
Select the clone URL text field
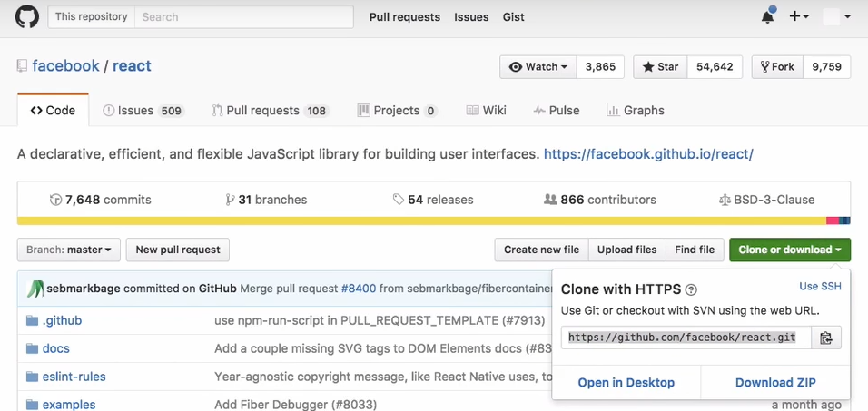(679, 338)
